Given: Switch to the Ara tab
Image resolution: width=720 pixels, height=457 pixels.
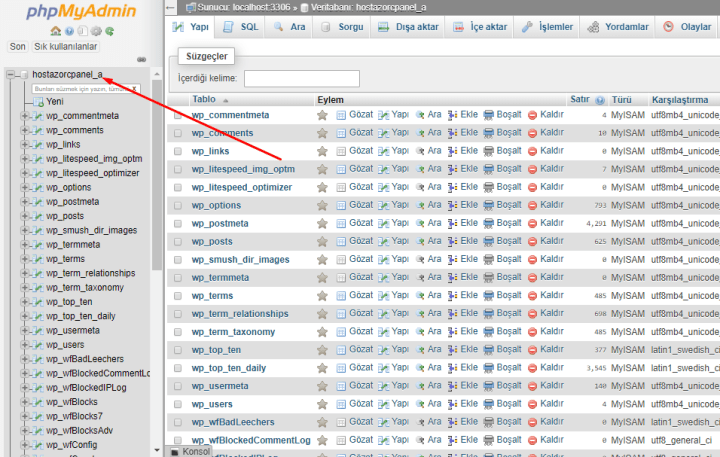Looking at the screenshot, I should [x=289, y=27].
